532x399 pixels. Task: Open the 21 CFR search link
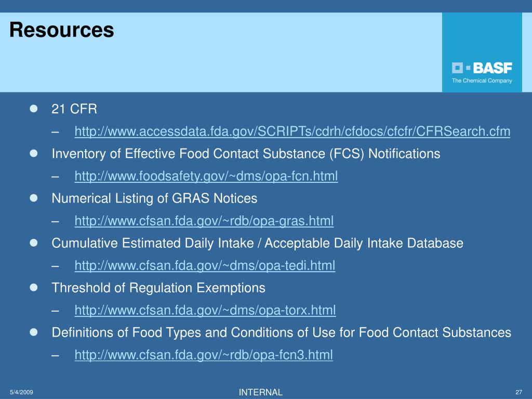tap(292, 131)
